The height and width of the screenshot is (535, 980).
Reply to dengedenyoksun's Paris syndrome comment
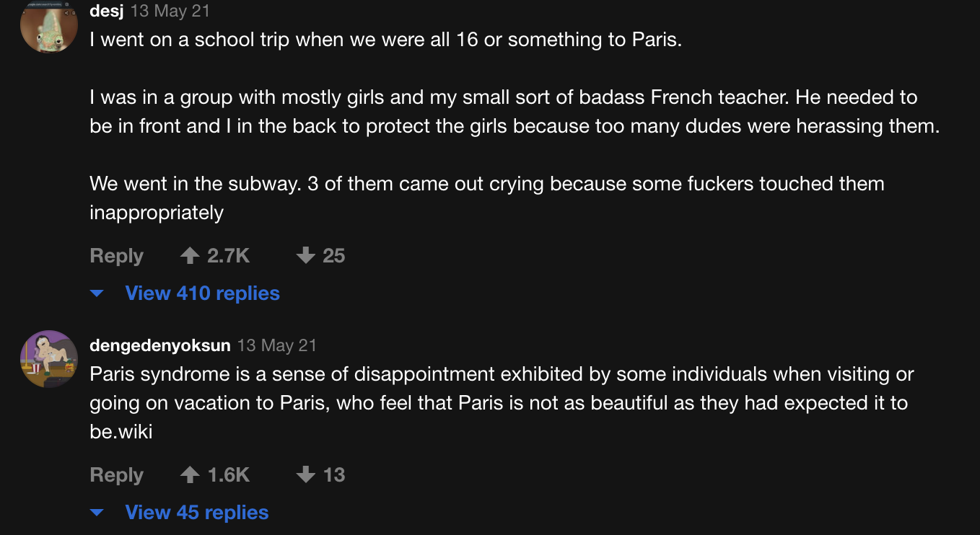click(x=116, y=475)
